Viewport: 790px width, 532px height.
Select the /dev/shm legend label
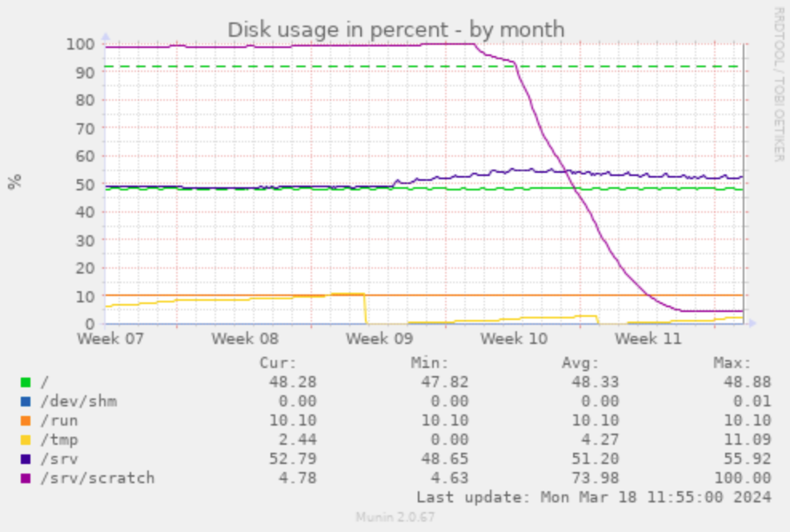(78, 402)
